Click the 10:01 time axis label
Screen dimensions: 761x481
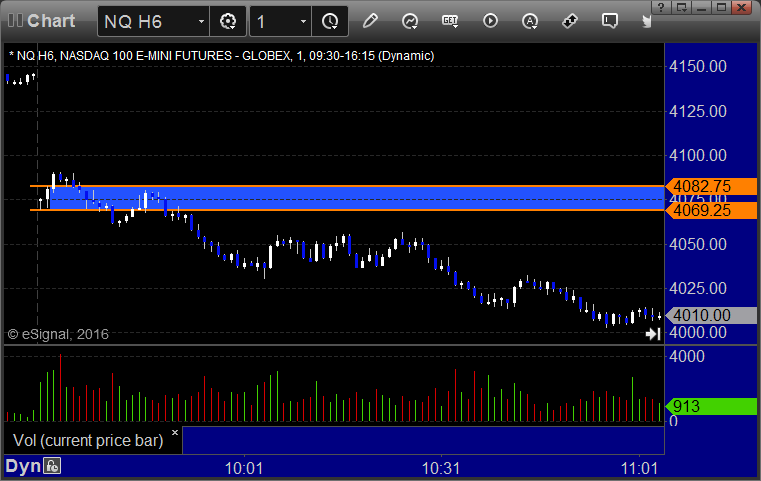[244, 468]
